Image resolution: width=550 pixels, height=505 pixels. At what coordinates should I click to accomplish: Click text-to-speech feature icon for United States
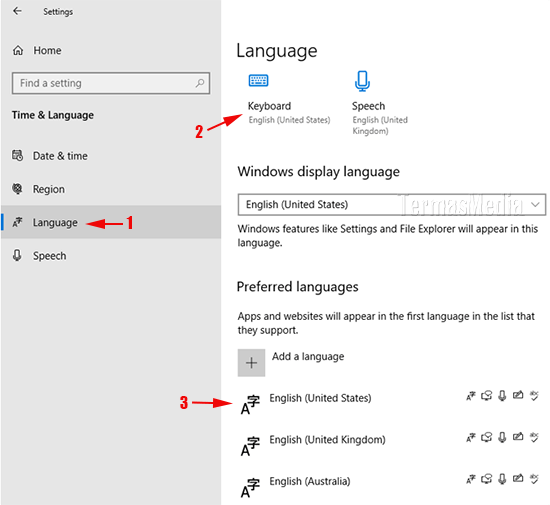coord(487,396)
